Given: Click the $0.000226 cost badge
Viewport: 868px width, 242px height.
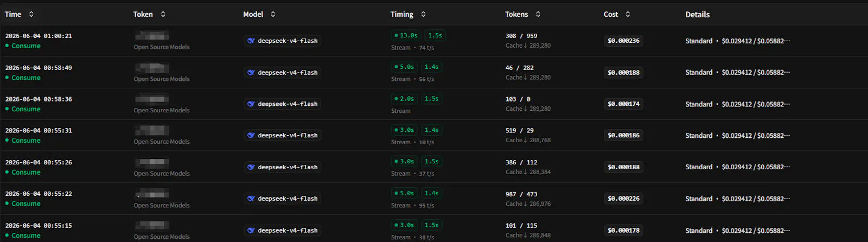Looking at the screenshot, I should click(623, 199).
